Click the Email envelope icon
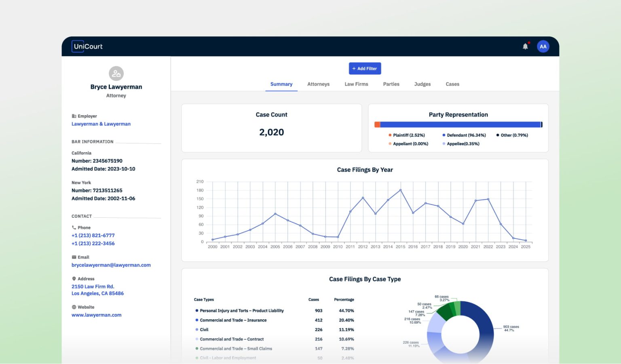This screenshot has height=364, width=621. (x=74, y=257)
